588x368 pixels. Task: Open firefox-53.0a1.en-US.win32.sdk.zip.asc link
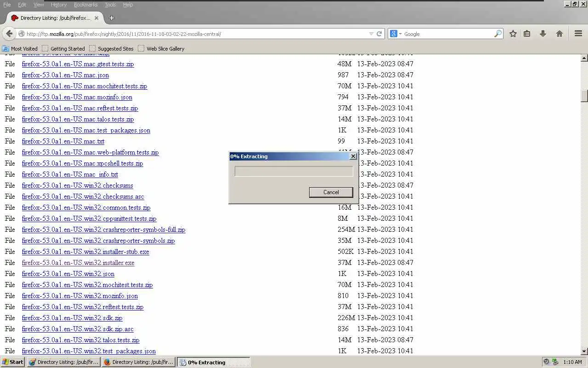point(78,329)
